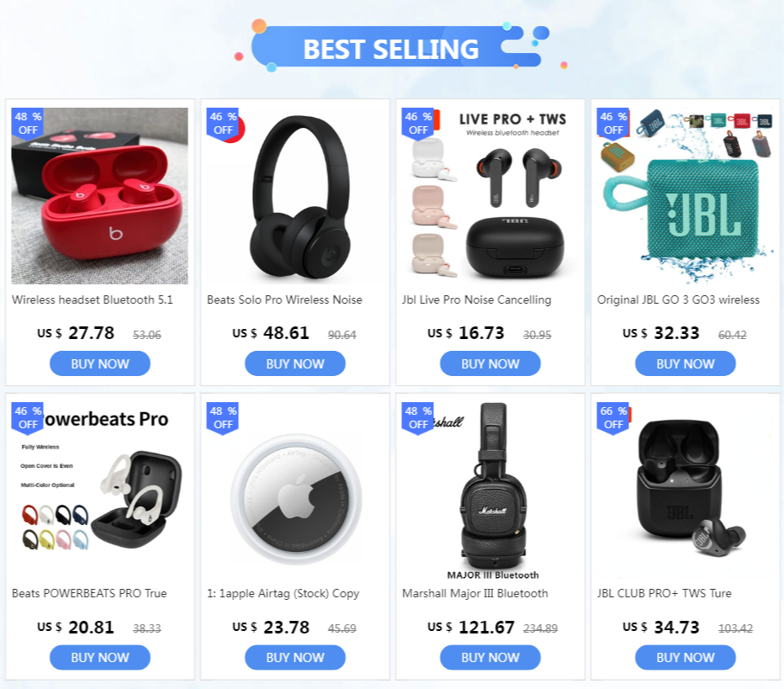The image size is (784, 689).
Task: Click BUY NOW for JBL CLUB PRO+ TWS
Action: 685,657
